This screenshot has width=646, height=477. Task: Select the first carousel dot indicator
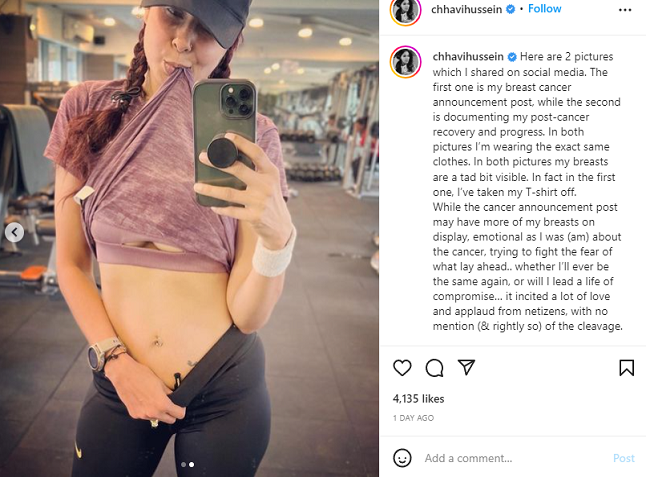[183, 464]
